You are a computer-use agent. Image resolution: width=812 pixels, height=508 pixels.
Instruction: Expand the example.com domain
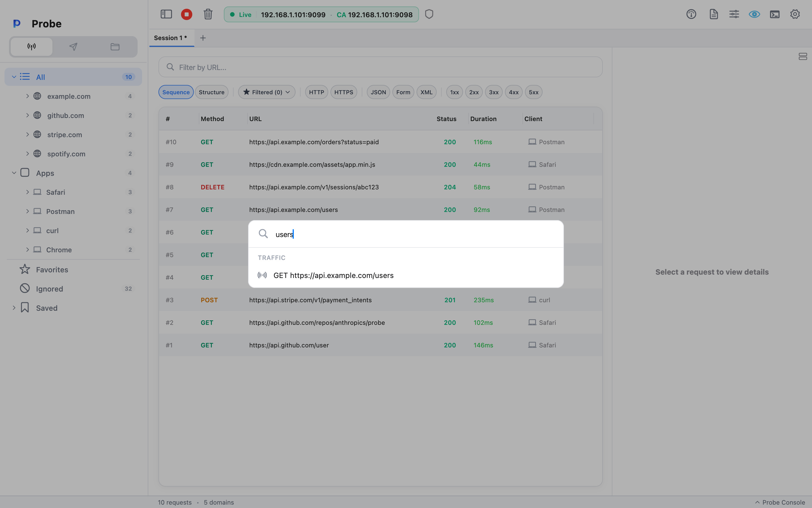(x=28, y=96)
